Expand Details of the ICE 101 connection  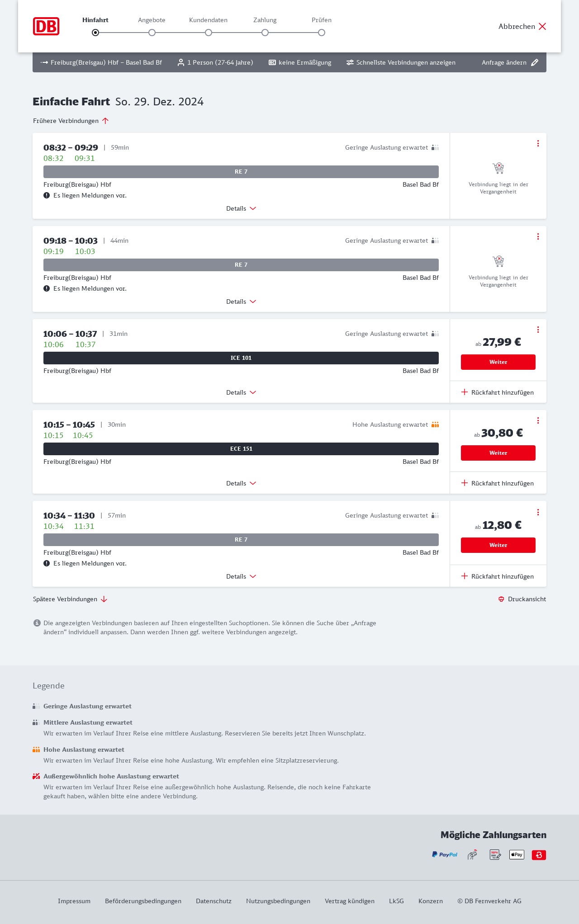[x=241, y=392]
